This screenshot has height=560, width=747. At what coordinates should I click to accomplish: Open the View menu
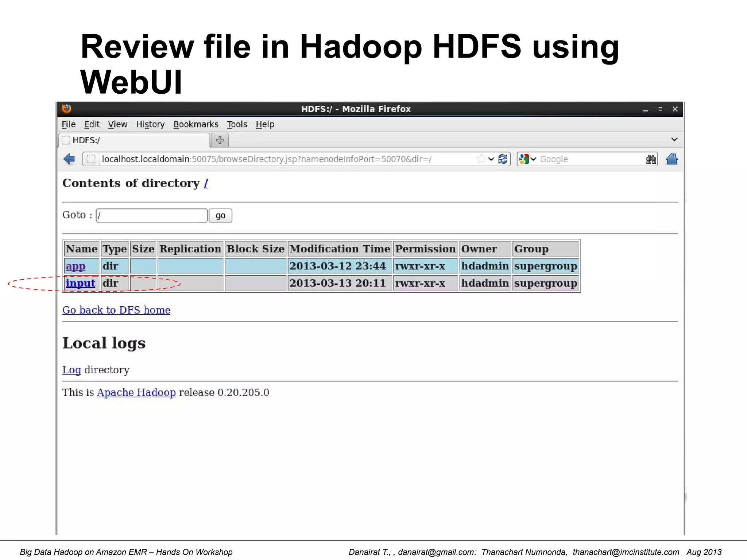[x=117, y=124]
